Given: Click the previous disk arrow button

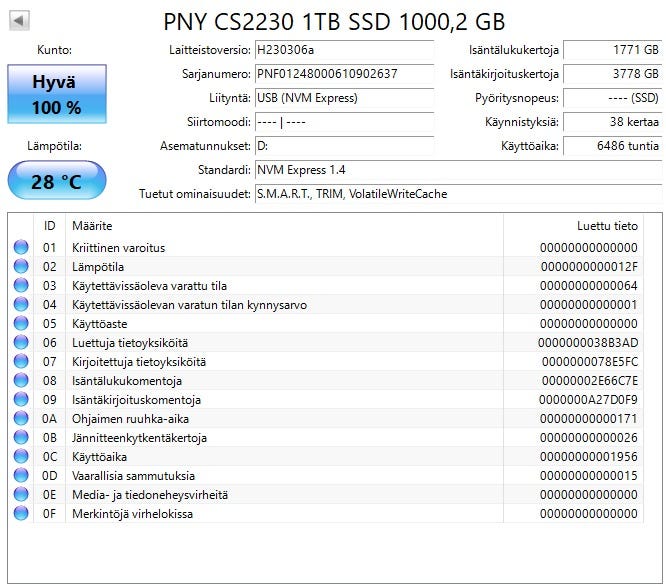Looking at the screenshot, I should [x=19, y=20].
